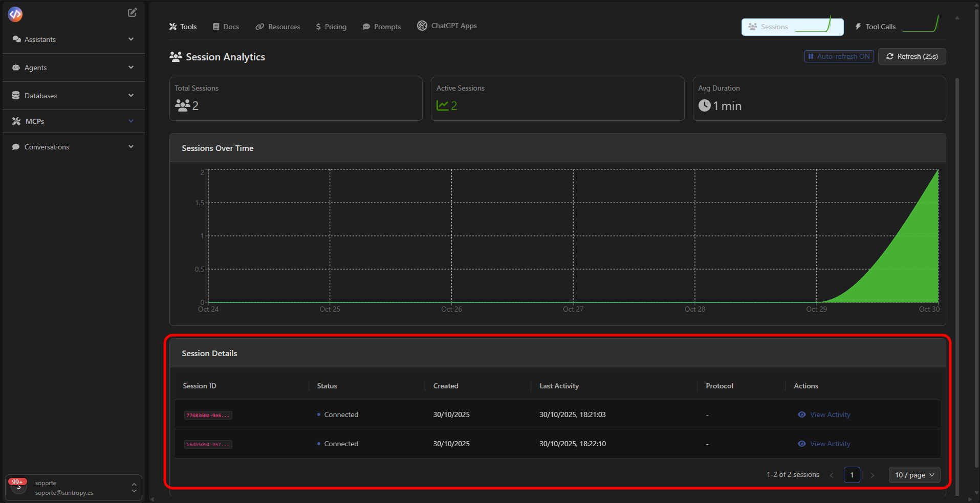Screen dimensions: 980x503
Task: Open the Pricing menu item
Action: pyautogui.click(x=331, y=27)
